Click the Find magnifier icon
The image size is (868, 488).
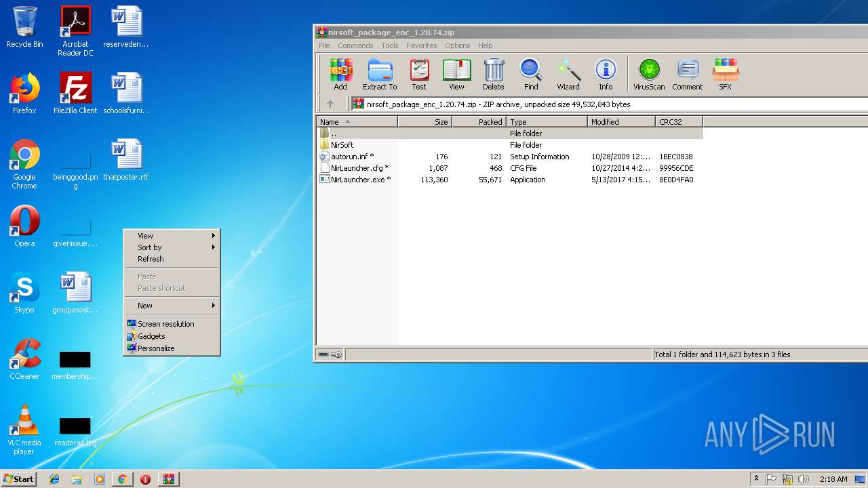(531, 75)
